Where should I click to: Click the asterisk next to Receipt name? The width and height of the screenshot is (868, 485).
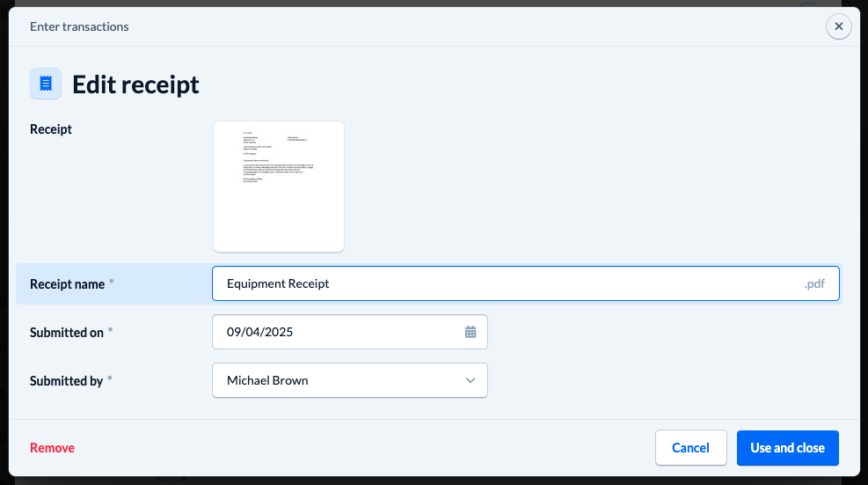point(112,282)
